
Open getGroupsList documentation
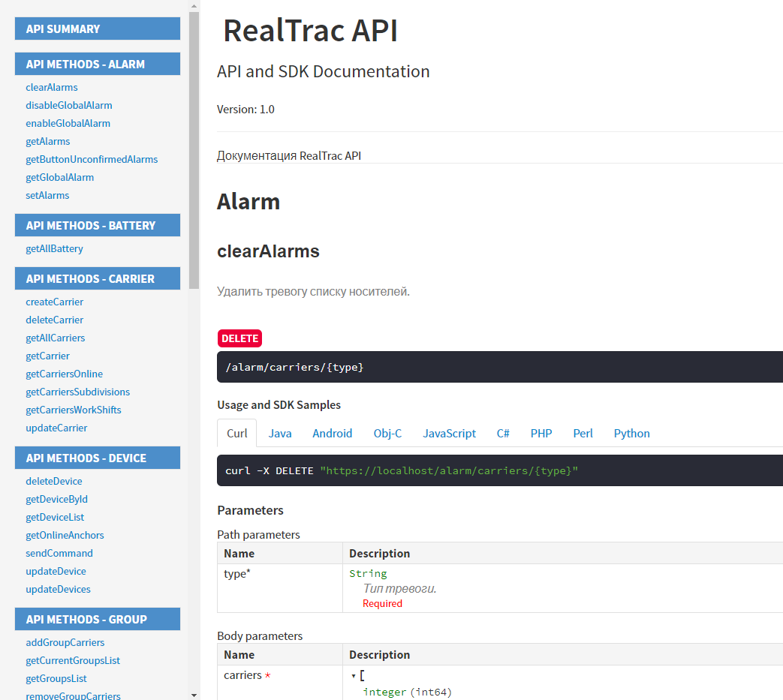pyautogui.click(x=56, y=678)
